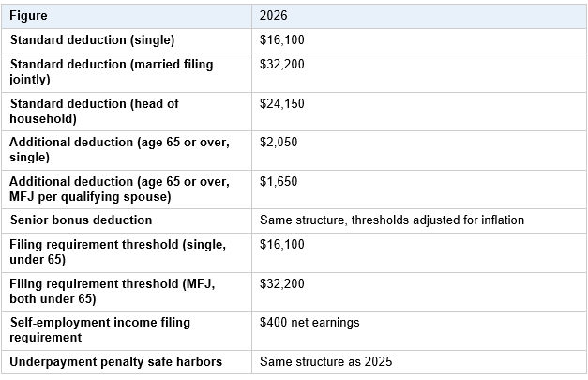Select the $1,650 value cell
This screenshot has width=588, height=380.
coord(279,181)
